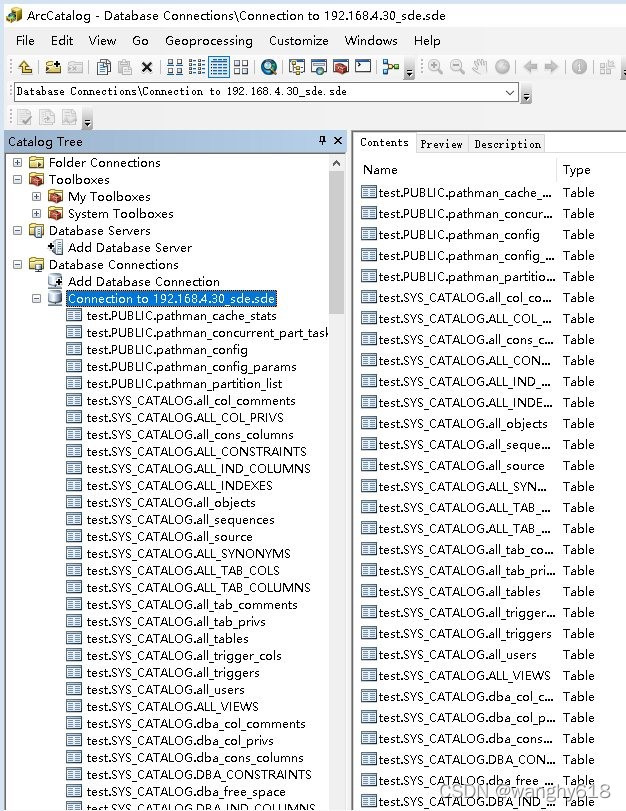The height and width of the screenshot is (811, 626).
Task: Click inside the location path input field
Action: click(258, 92)
